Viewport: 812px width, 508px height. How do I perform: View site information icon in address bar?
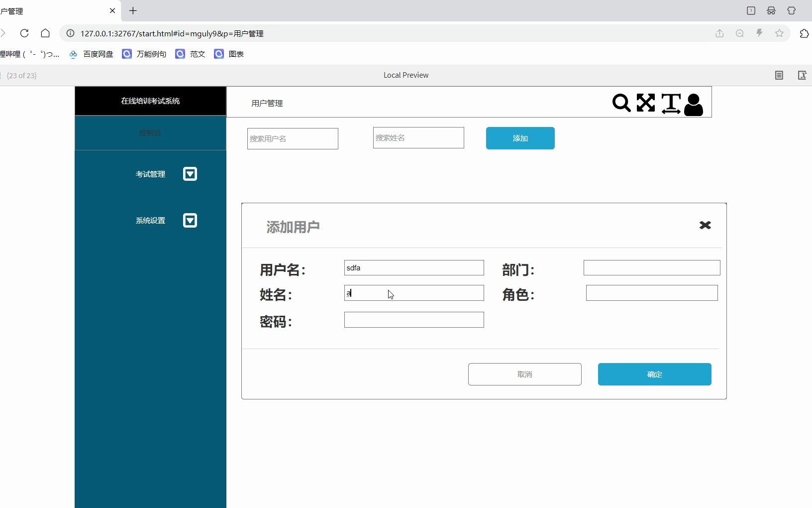(x=71, y=33)
